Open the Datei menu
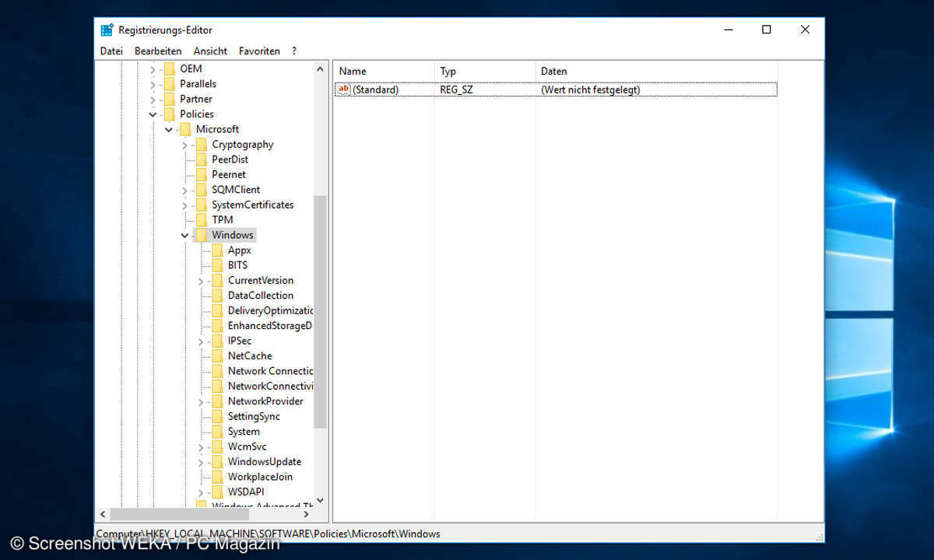The height and width of the screenshot is (560, 934). pyautogui.click(x=111, y=51)
